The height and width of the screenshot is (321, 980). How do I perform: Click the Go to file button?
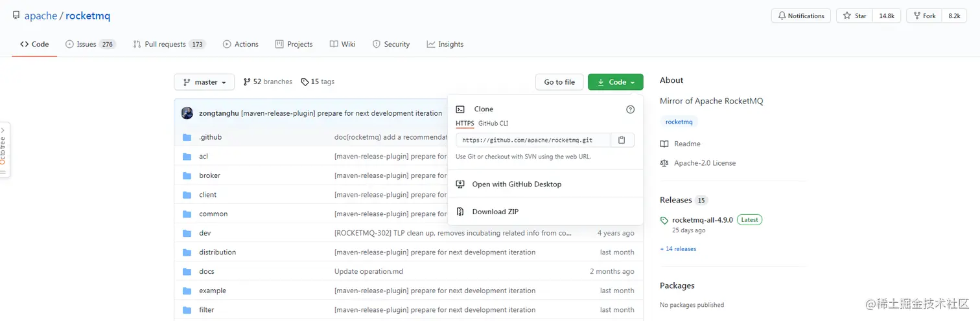click(559, 82)
